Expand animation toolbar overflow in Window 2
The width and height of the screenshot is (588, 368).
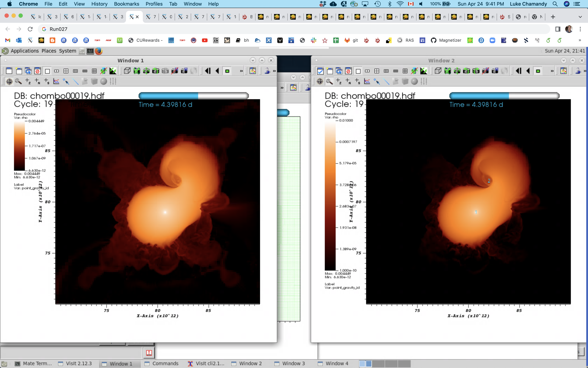point(552,71)
